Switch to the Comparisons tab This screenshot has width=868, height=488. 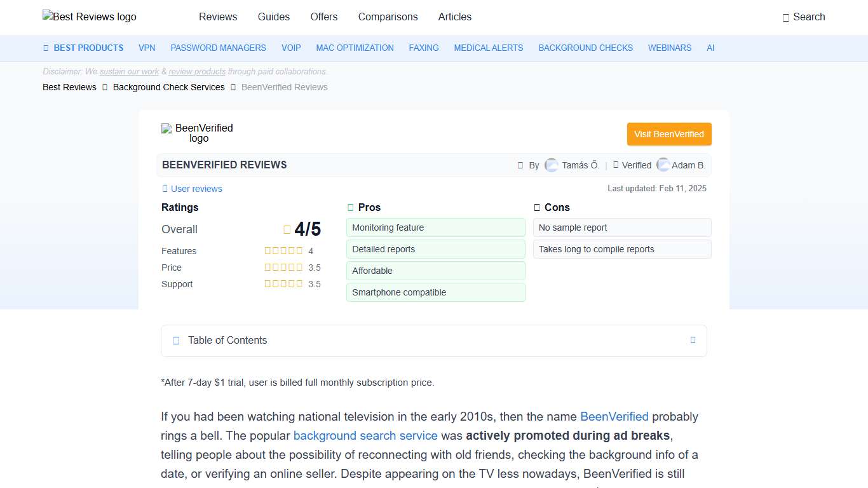(388, 17)
